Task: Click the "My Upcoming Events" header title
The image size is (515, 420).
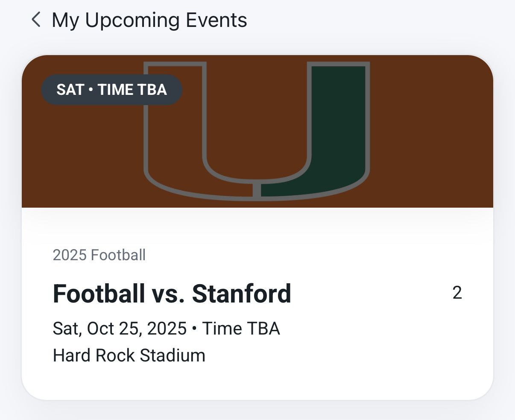Action: coord(149,20)
